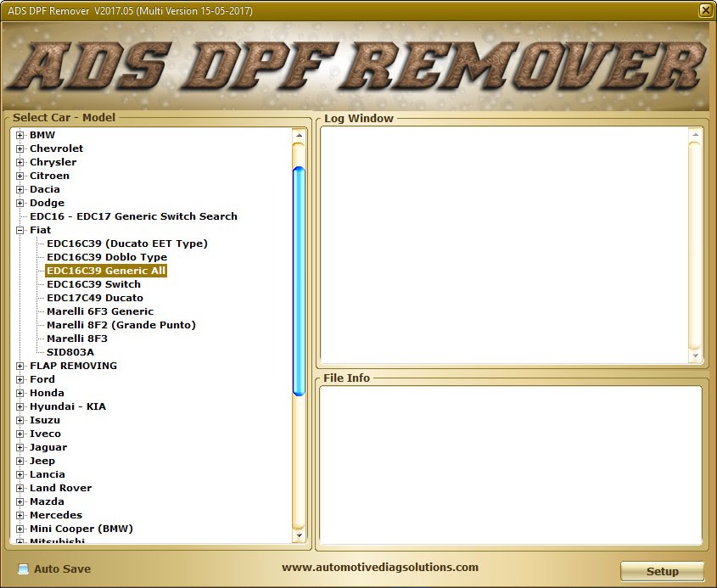Click car list scroll up arrow
This screenshot has height=588, width=717.
[299, 136]
